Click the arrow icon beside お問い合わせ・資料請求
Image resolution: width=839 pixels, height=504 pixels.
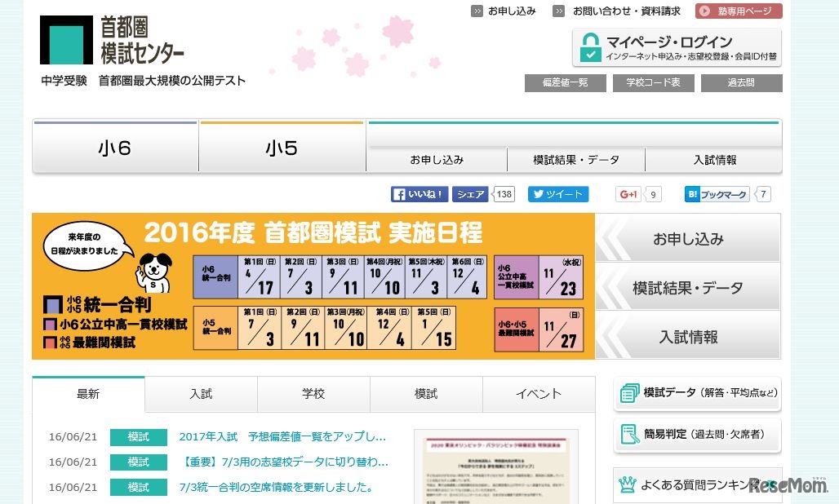click(560, 11)
